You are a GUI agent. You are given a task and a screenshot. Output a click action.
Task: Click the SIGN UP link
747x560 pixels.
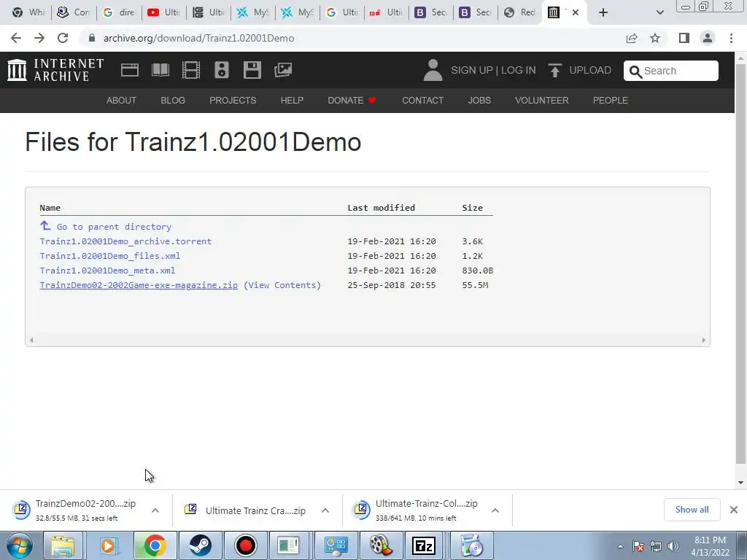472,71
